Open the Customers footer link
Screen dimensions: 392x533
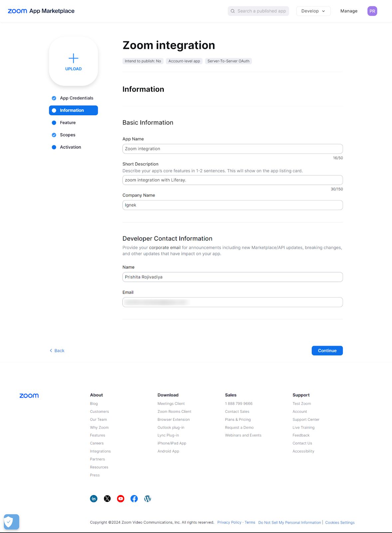coord(99,412)
